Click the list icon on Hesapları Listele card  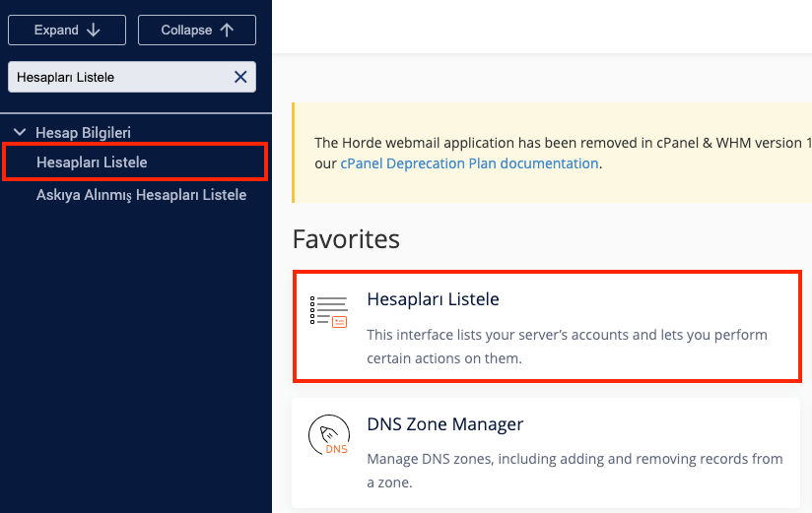(328, 311)
